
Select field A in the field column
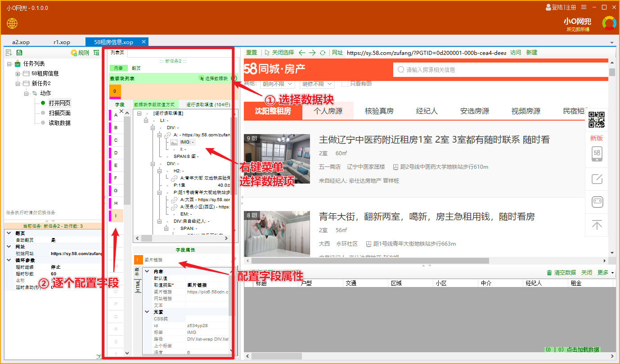click(116, 115)
